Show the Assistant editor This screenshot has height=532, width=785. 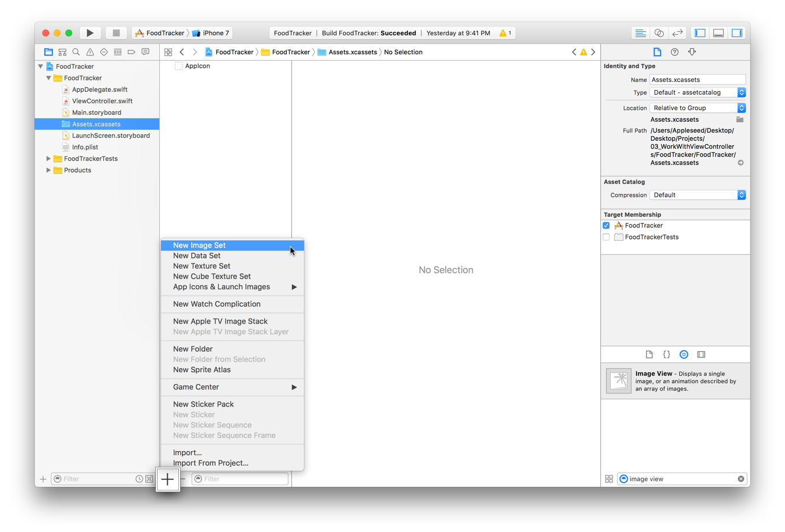click(659, 33)
